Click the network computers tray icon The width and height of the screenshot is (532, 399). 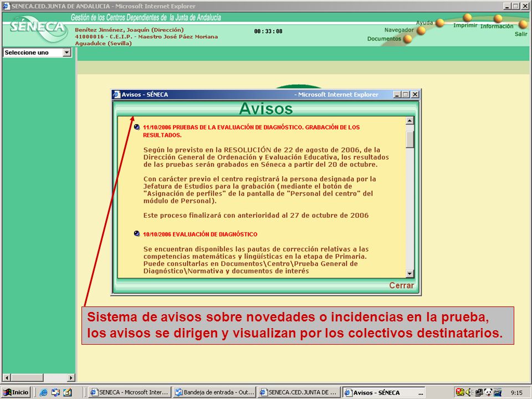pos(479,392)
